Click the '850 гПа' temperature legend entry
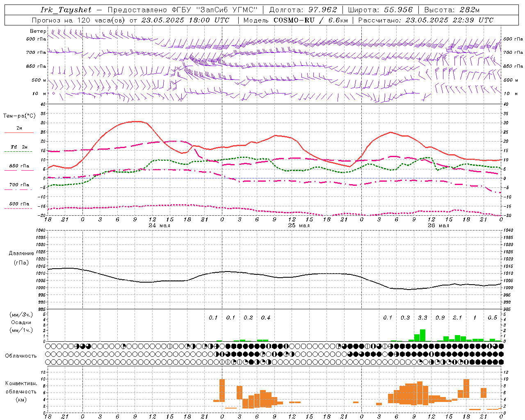 pyautogui.click(x=19, y=166)
